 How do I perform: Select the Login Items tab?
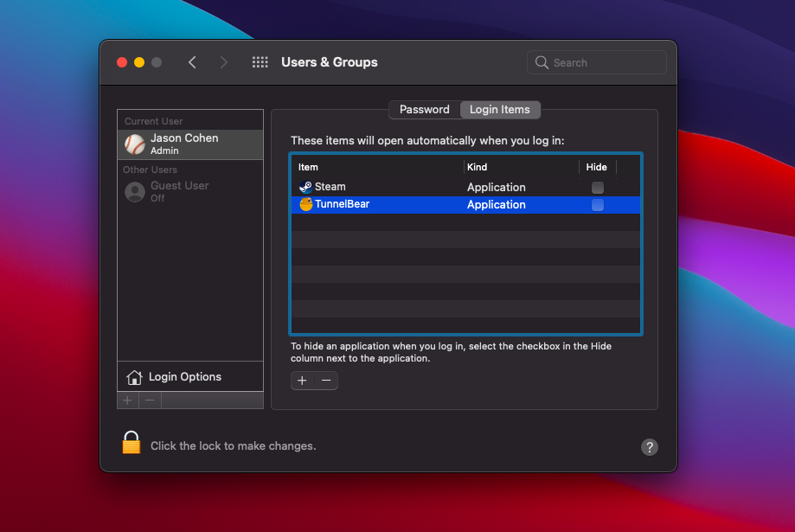click(x=500, y=110)
